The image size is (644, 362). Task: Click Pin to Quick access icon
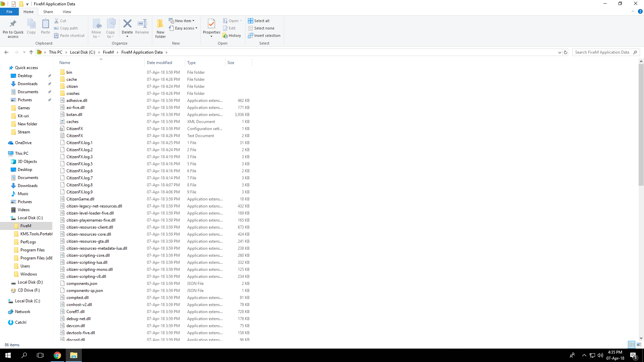pyautogui.click(x=13, y=24)
